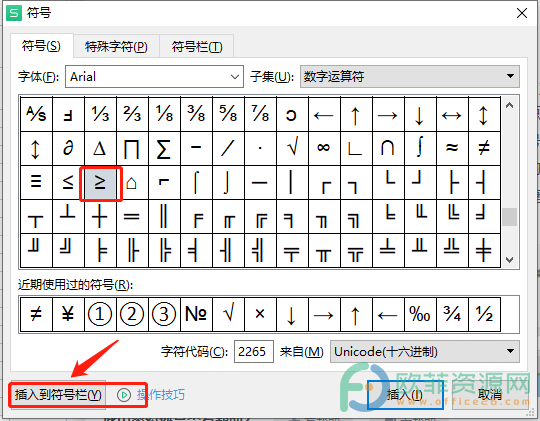Choose the seven-eighths symbol ⅞

point(260,114)
